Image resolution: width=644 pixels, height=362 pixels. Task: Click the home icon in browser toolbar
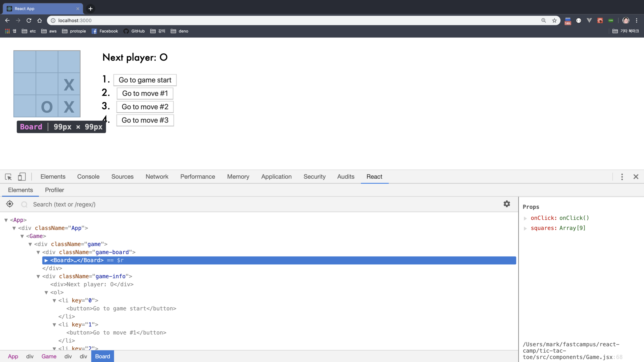tap(40, 20)
